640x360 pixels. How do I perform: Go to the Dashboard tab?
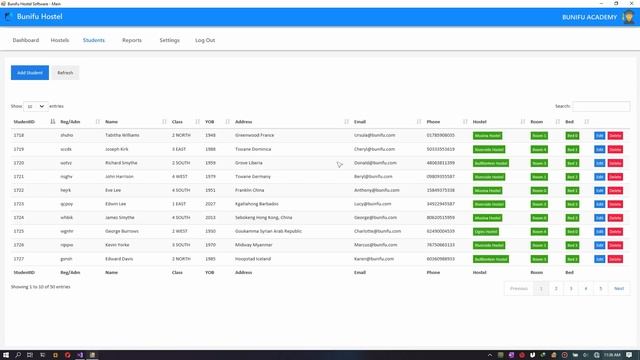coord(26,40)
